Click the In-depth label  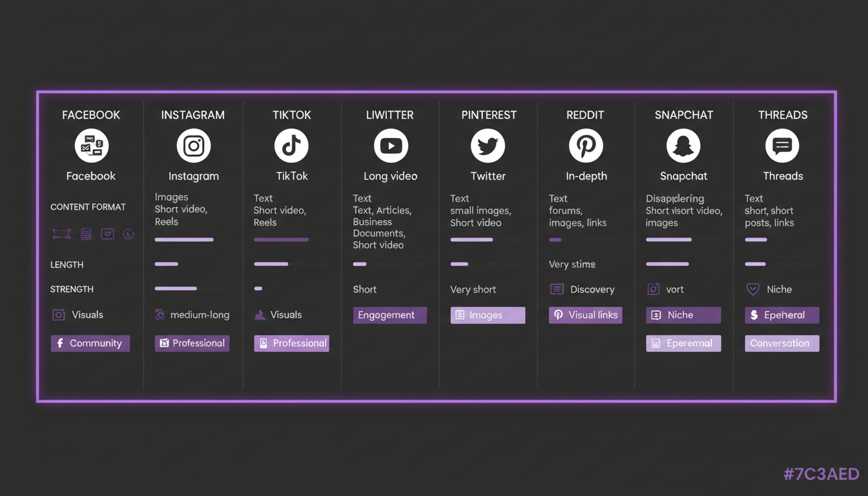coord(586,176)
